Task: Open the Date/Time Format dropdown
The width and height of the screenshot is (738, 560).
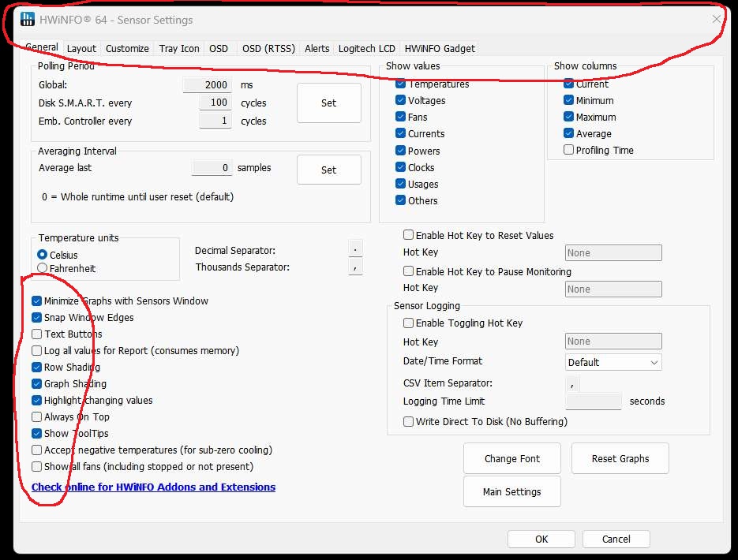Action: click(613, 363)
